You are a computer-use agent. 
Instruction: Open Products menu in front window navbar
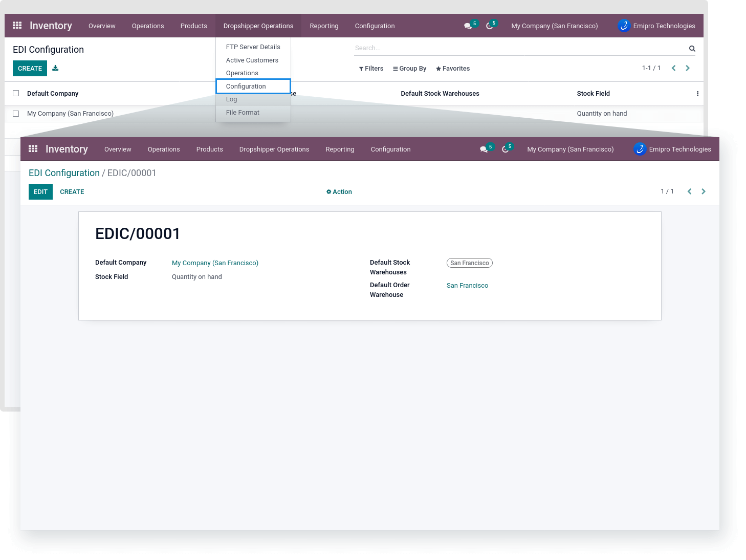(210, 149)
